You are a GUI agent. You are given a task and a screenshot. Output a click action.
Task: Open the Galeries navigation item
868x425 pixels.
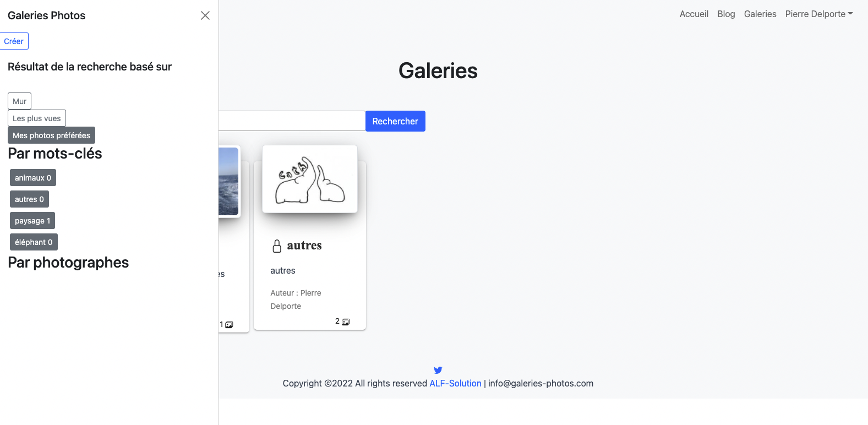tap(760, 14)
